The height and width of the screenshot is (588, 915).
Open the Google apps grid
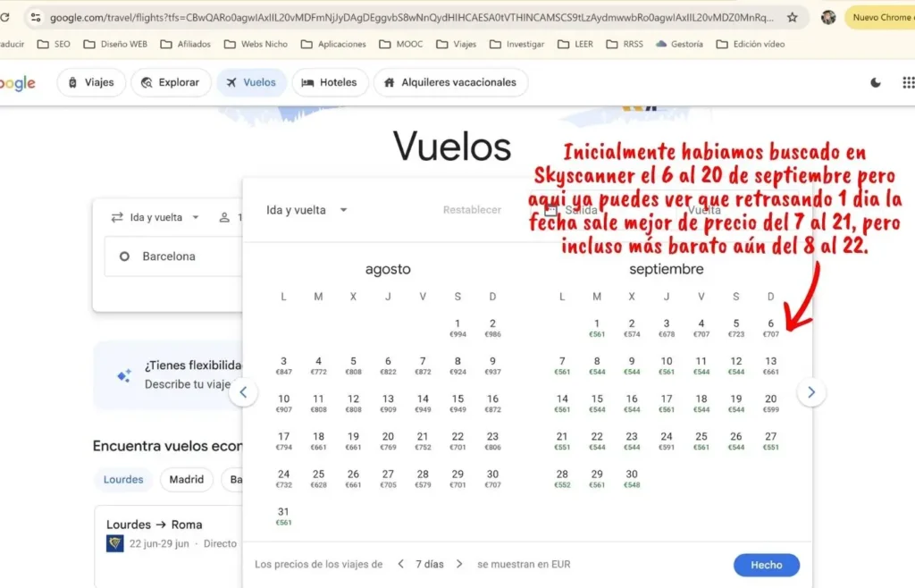click(908, 83)
